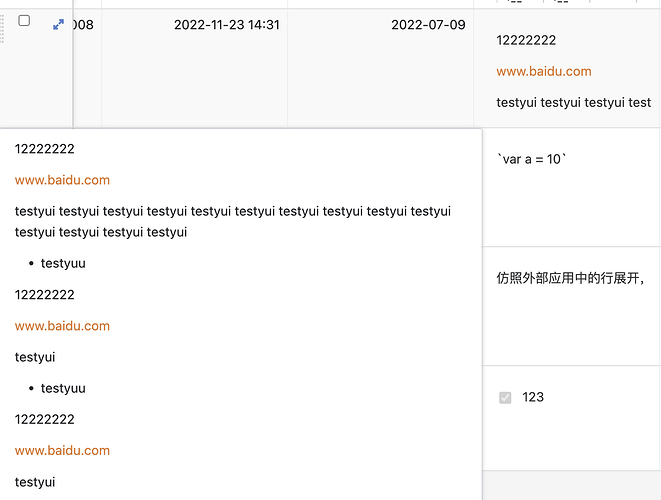Click the testyui line at the popup bottom
The image size is (661, 500).
coord(35,482)
